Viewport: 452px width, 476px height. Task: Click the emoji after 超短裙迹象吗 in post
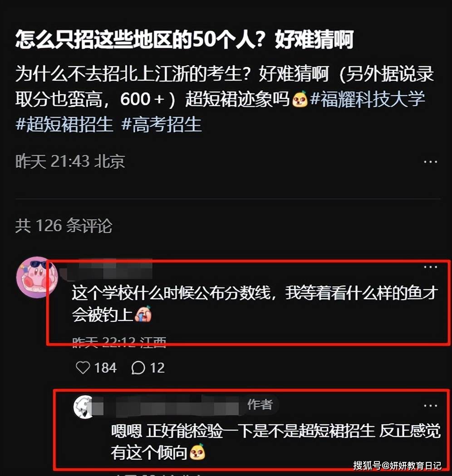coord(300,99)
